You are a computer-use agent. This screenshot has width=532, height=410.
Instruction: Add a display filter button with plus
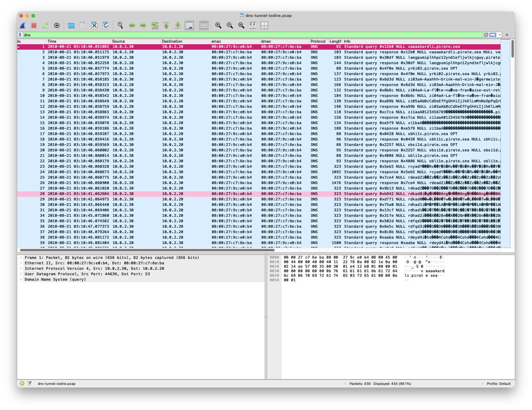point(507,35)
